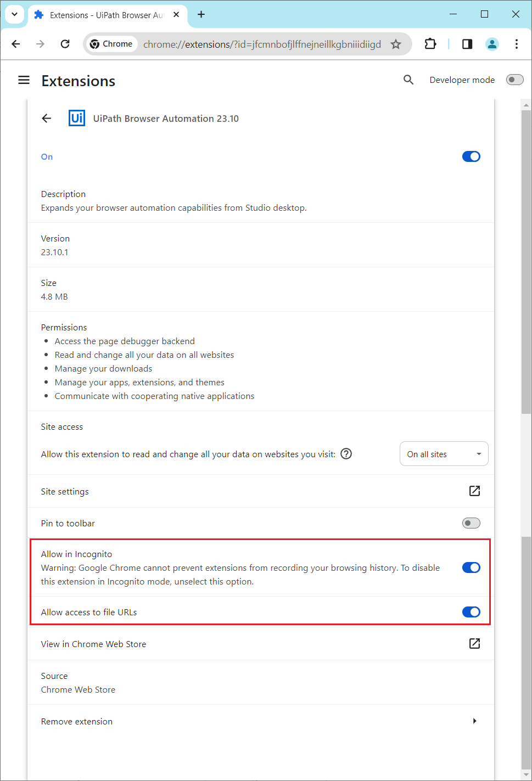Open the Extensions hamburger main menu
Image resolution: width=532 pixels, height=781 pixels.
tap(24, 80)
